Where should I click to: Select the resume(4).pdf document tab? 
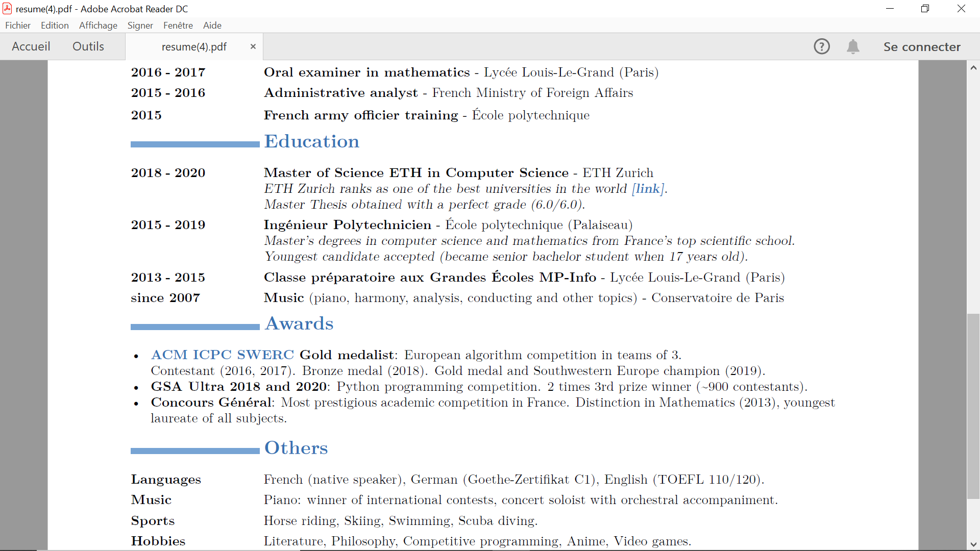point(194,46)
